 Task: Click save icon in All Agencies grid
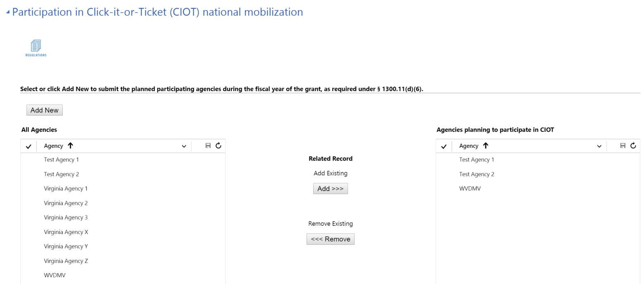click(208, 146)
